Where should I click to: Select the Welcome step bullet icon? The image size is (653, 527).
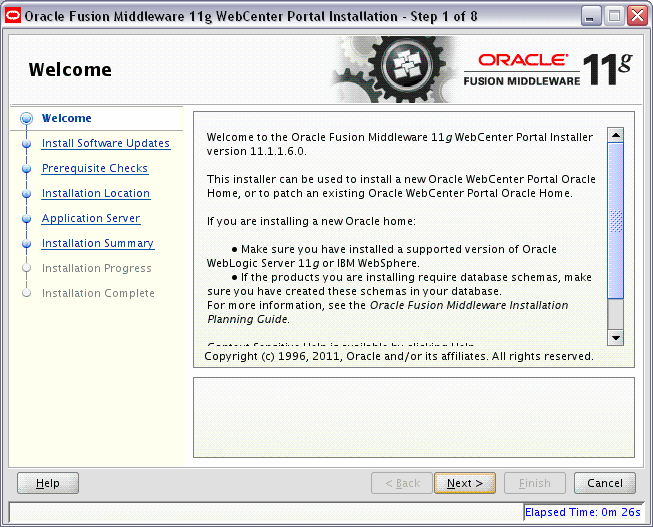pos(27,118)
